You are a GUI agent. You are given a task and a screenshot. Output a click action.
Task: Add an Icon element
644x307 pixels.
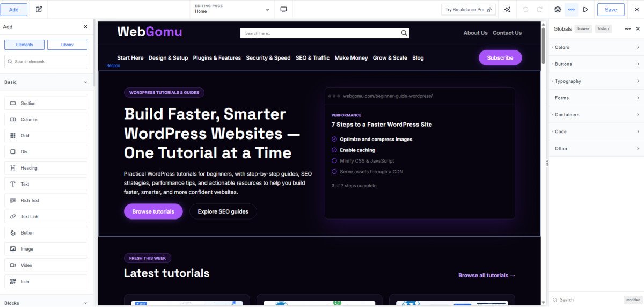click(x=46, y=281)
